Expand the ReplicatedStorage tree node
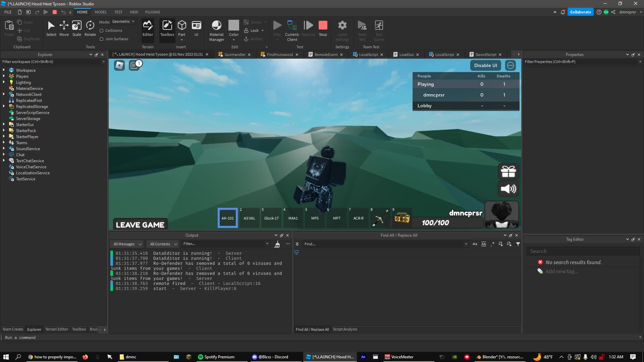This screenshot has height=362, width=644. [x=4, y=106]
